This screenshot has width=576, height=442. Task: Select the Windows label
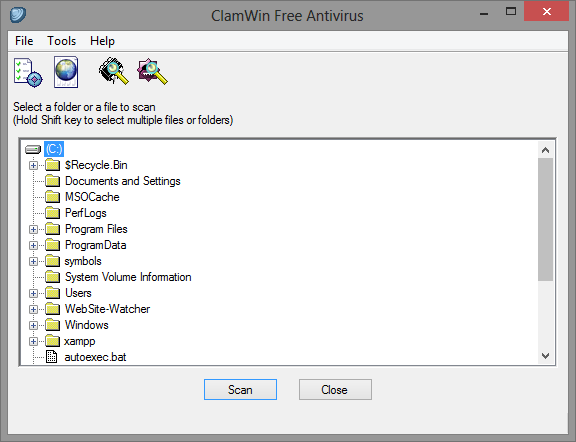(x=87, y=325)
